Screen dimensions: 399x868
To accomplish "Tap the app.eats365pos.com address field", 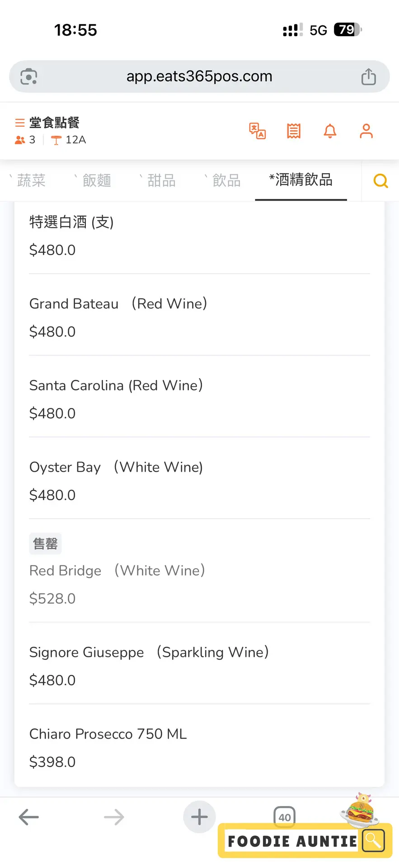I will tap(199, 76).
